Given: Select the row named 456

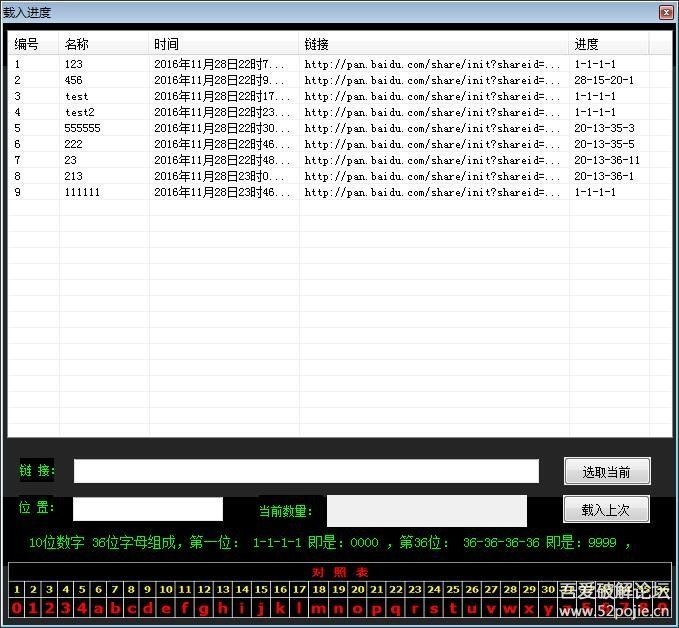Looking at the screenshot, I should (x=74, y=80).
